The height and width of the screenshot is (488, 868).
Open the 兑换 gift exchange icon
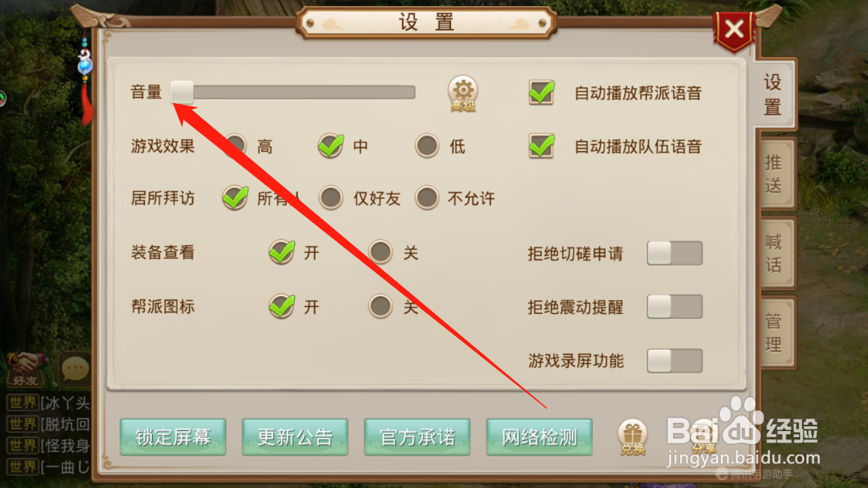pyautogui.click(x=632, y=436)
